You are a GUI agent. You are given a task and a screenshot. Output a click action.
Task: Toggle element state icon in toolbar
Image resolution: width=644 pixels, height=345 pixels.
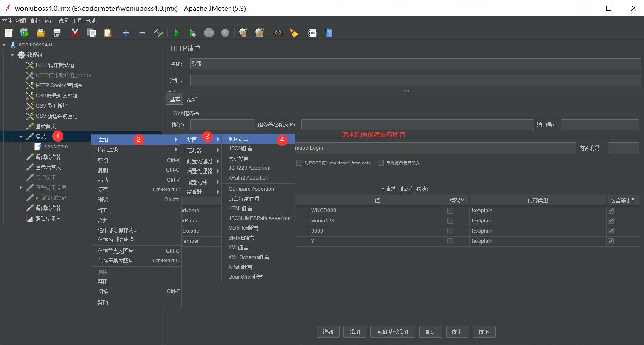(158, 33)
